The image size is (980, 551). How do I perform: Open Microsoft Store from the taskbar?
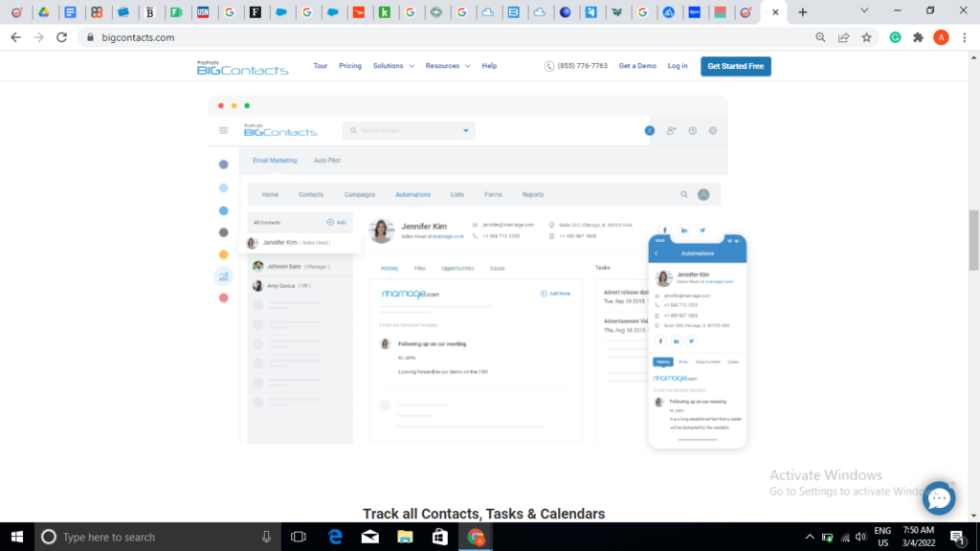[440, 537]
